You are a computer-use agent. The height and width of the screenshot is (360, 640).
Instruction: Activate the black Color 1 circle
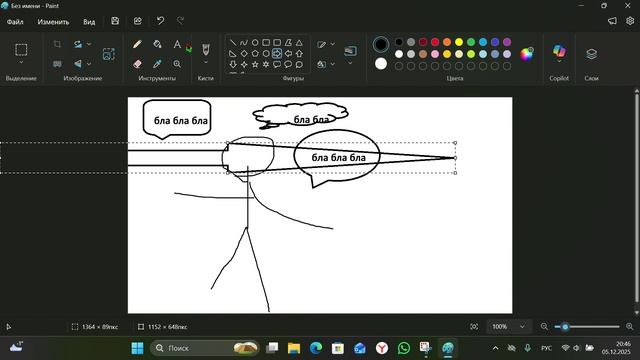tap(381, 44)
